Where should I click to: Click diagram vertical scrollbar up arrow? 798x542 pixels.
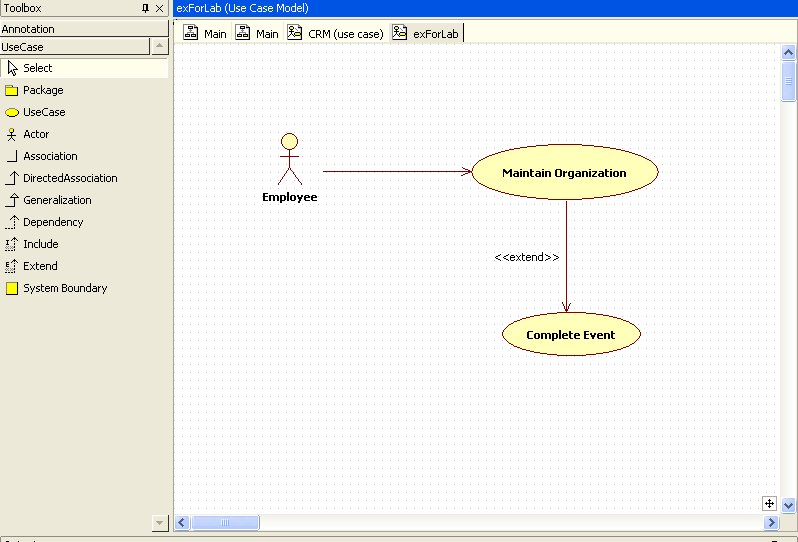pos(788,52)
